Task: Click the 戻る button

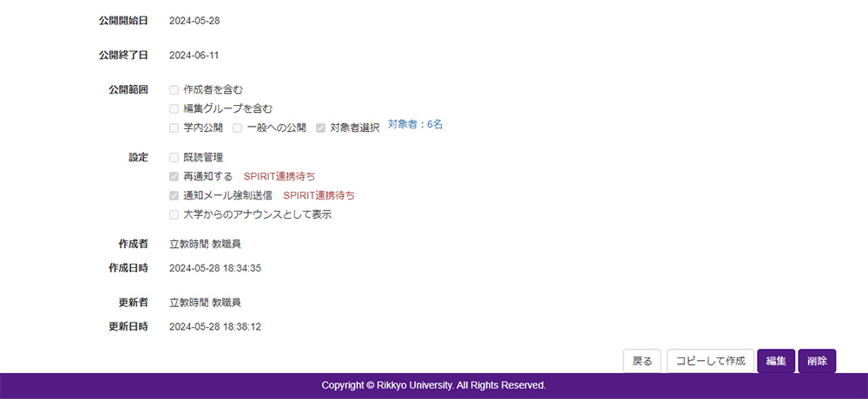Action: 642,361
